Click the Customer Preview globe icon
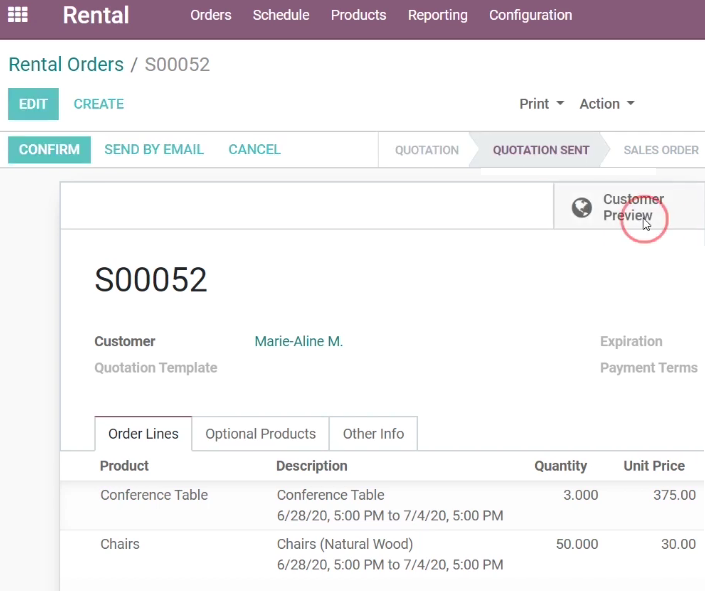Image resolution: width=705 pixels, height=591 pixels. [x=581, y=207]
